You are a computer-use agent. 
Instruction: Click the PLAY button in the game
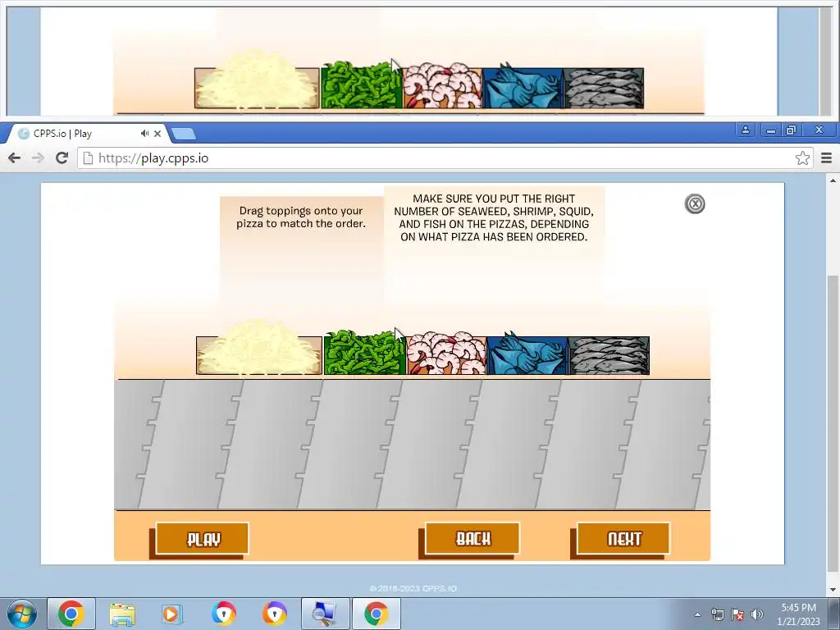pyautogui.click(x=202, y=538)
